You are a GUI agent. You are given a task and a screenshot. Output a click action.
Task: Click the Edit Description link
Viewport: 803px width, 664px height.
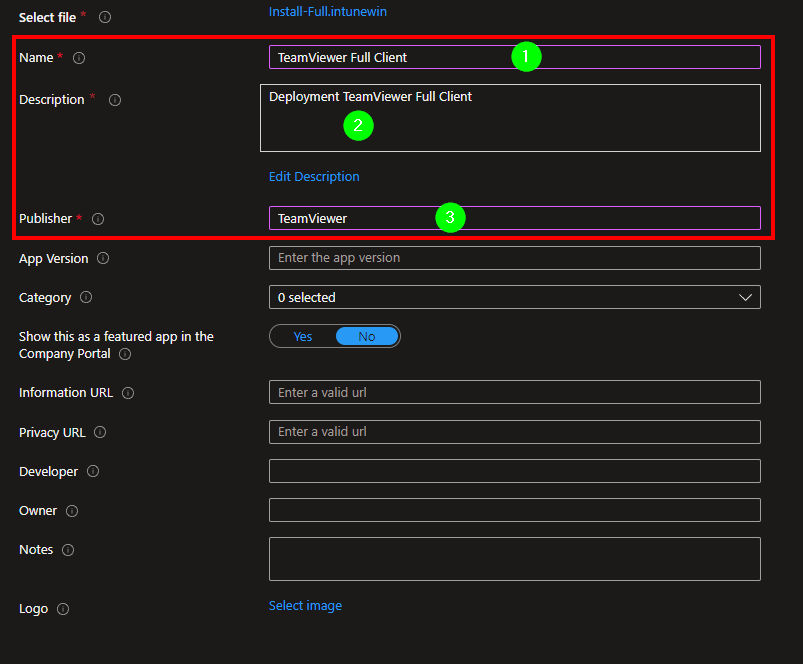(314, 177)
